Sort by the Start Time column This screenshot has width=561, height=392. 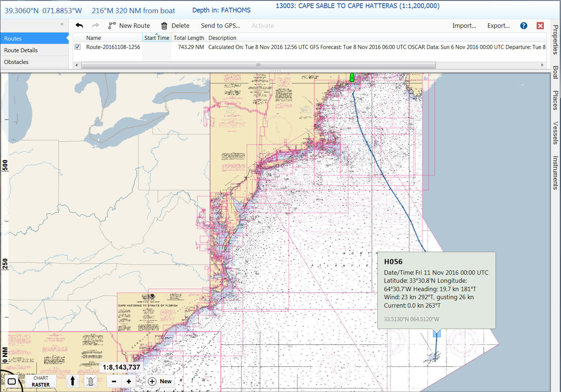pyautogui.click(x=157, y=38)
